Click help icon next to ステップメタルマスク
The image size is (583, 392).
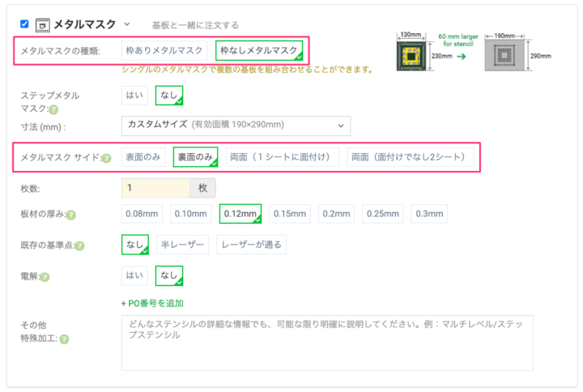pyautogui.click(x=53, y=109)
